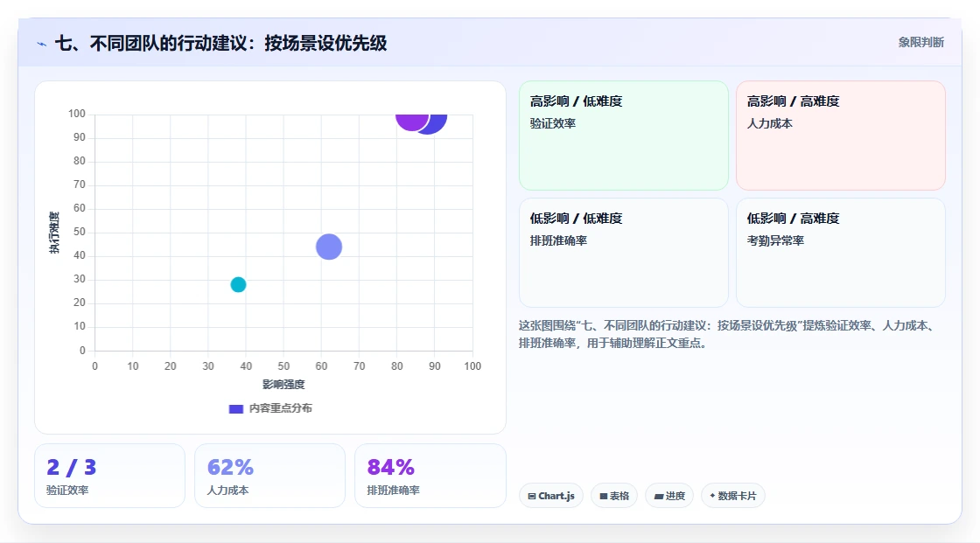Click the 进度 chip icon

[x=658, y=496]
